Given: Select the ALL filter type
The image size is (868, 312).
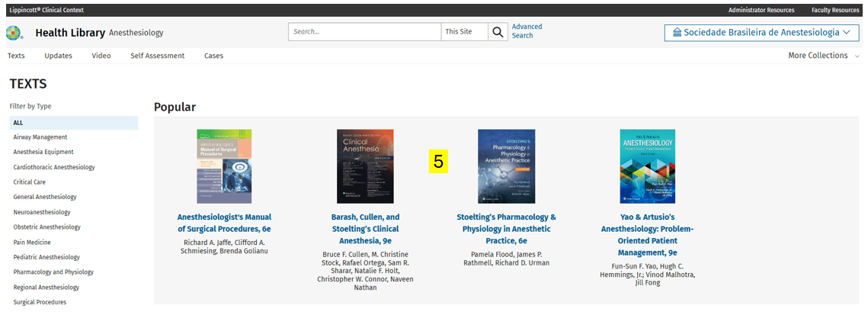Looking at the screenshot, I should tap(74, 123).
